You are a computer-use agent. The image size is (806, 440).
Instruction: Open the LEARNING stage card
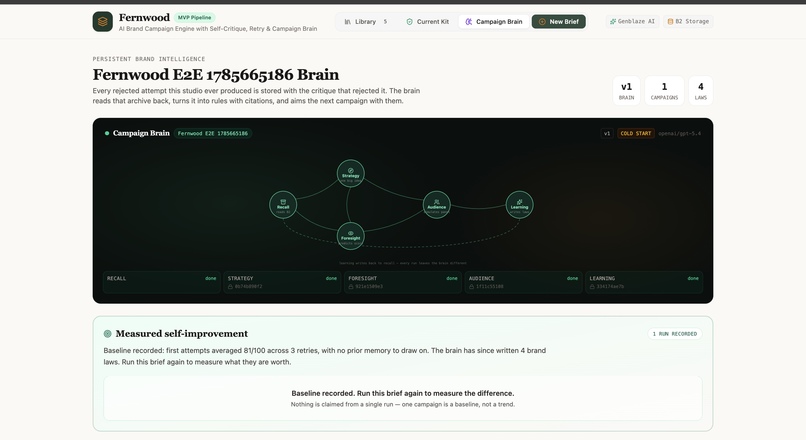644,282
